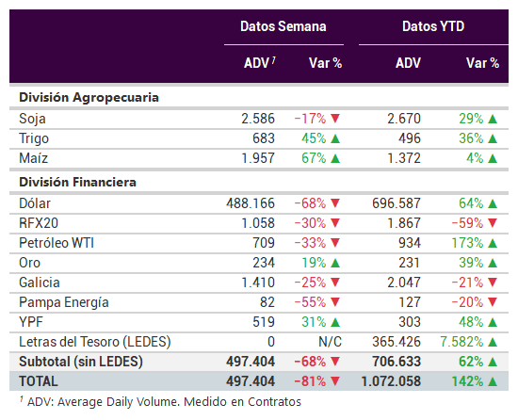Click the red down arrow in Soja weekly variation

click(335, 119)
